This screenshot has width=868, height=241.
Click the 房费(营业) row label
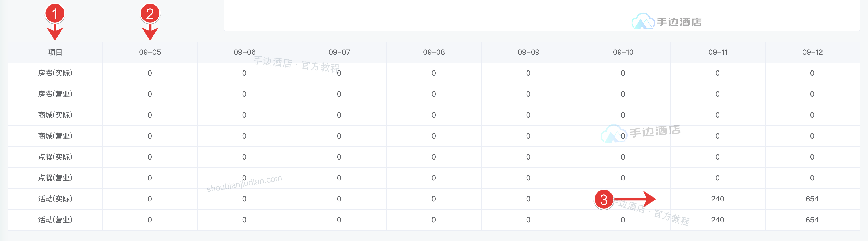click(55, 94)
